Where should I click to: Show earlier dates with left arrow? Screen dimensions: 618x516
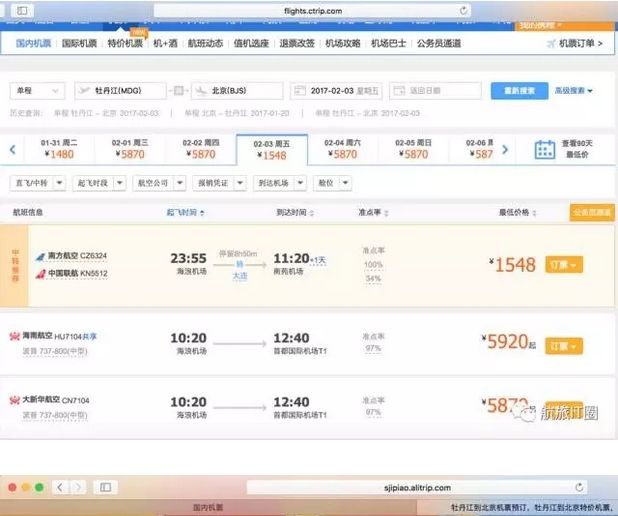[13, 149]
